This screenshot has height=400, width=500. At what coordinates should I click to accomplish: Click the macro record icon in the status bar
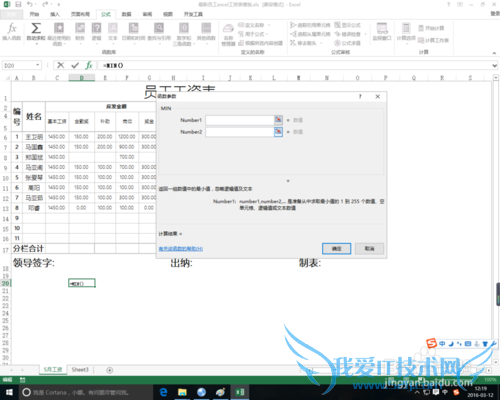point(23,380)
